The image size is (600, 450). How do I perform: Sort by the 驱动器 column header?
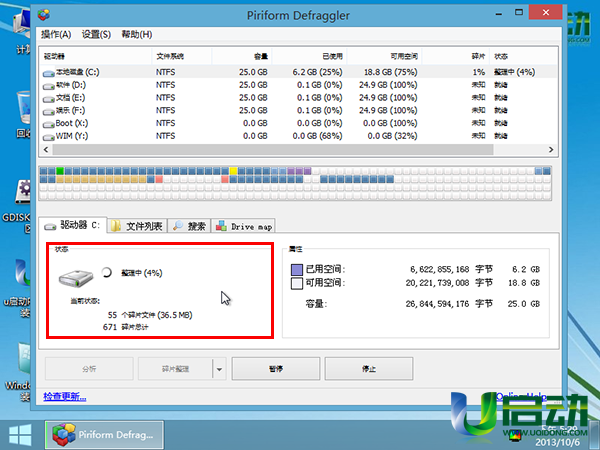(96, 56)
